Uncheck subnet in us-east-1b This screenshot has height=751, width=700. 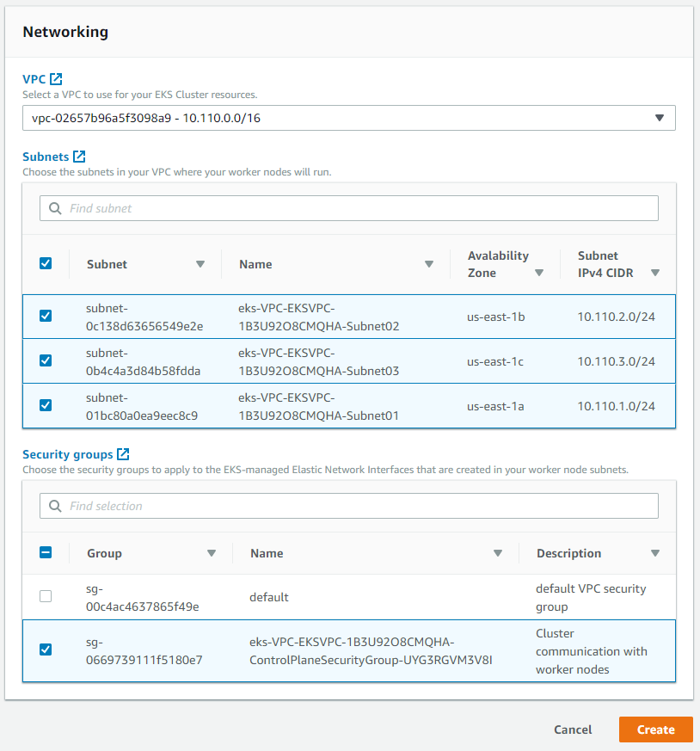(x=46, y=316)
